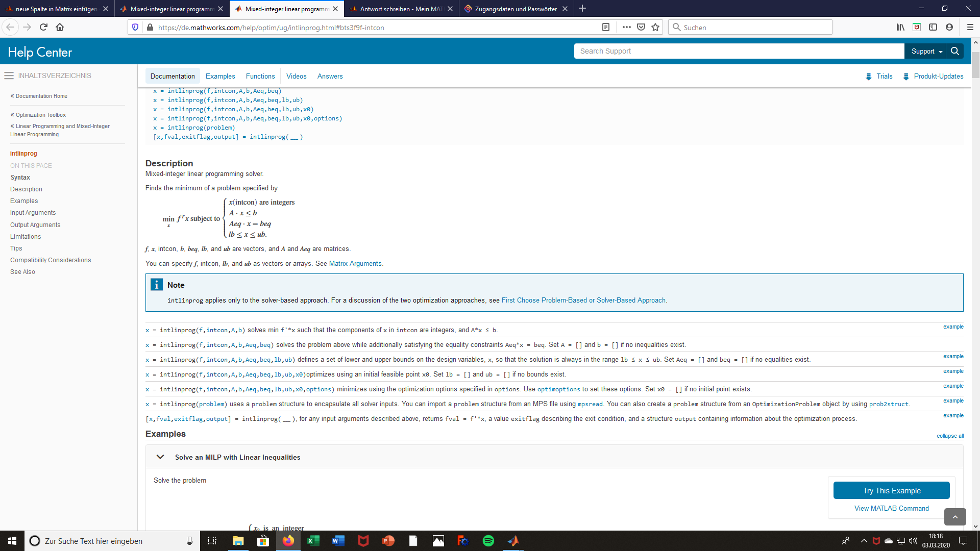Click the Help Center search magnifier icon
980x551 pixels.
tap(954, 51)
